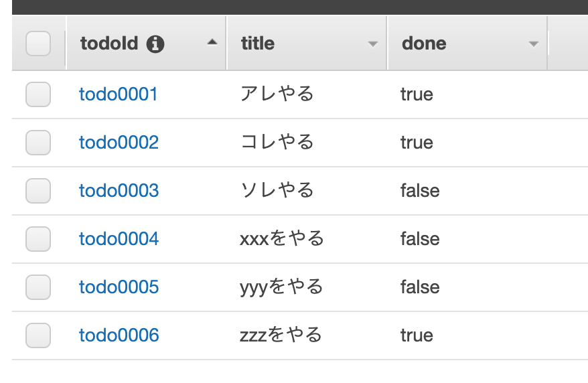
Task: Open the done column dropdown arrow
Action: pos(534,44)
